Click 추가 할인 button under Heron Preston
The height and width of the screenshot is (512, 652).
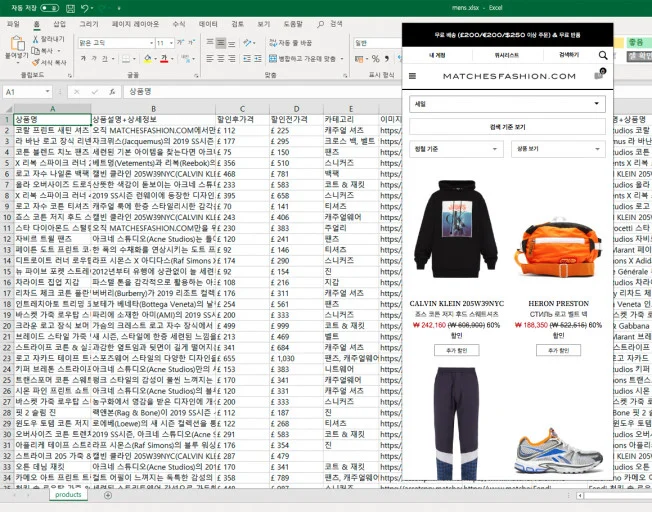558,350
